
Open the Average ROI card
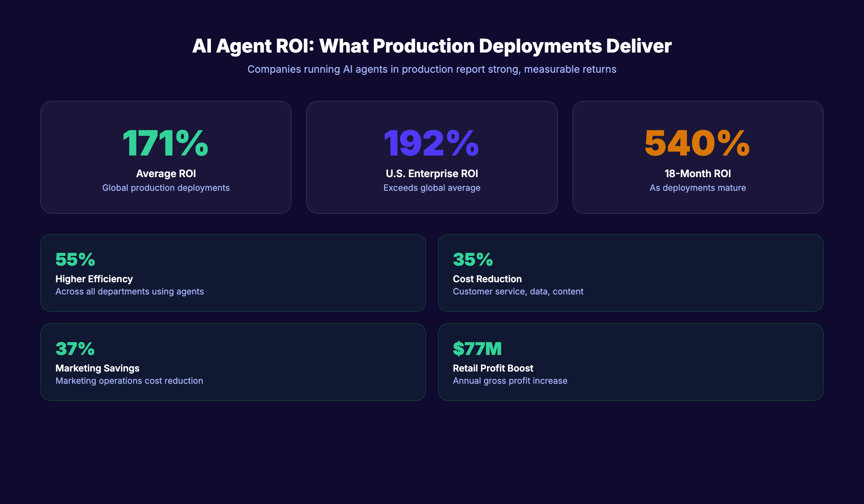click(166, 157)
